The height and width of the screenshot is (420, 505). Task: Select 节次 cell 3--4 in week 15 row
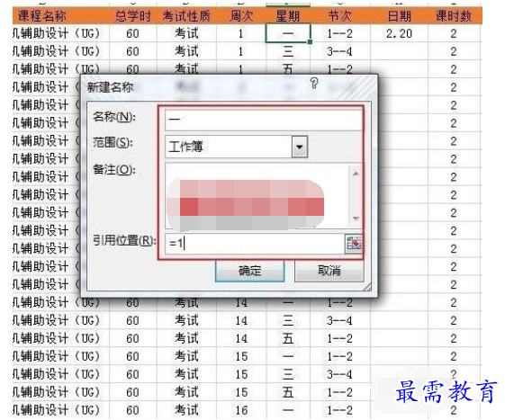click(339, 374)
